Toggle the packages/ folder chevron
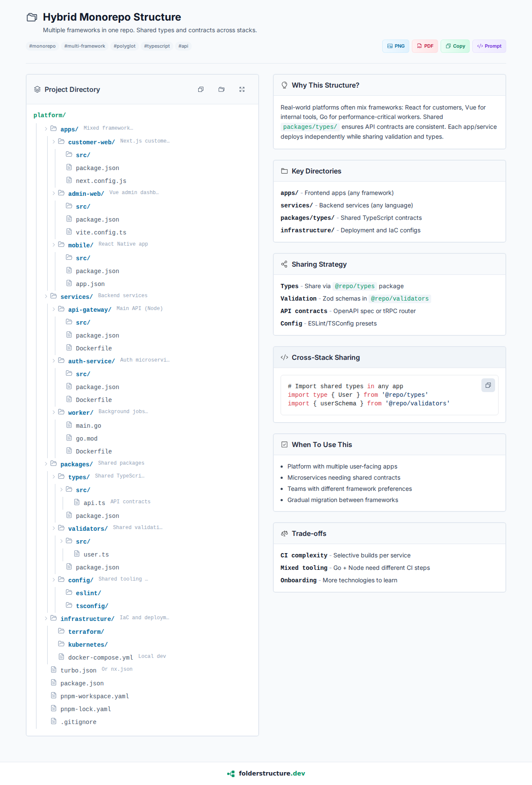Image resolution: width=532 pixels, height=785 pixels. 46,464
